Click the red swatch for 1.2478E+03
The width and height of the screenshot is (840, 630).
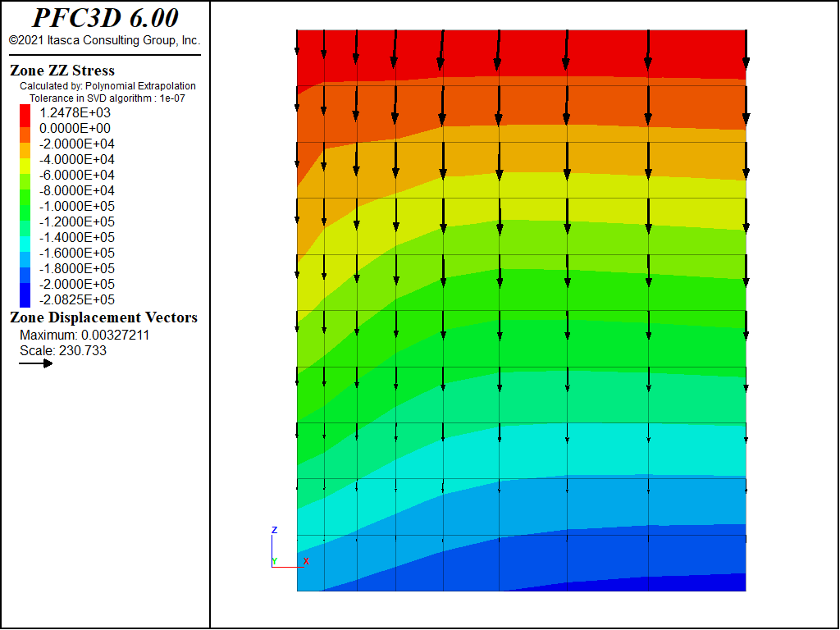[25, 115]
